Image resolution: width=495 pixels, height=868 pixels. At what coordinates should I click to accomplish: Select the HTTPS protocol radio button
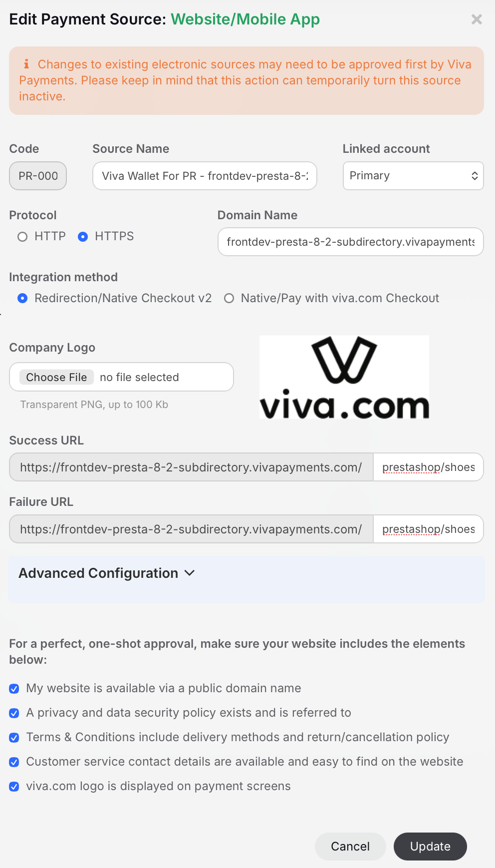pos(83,237)
